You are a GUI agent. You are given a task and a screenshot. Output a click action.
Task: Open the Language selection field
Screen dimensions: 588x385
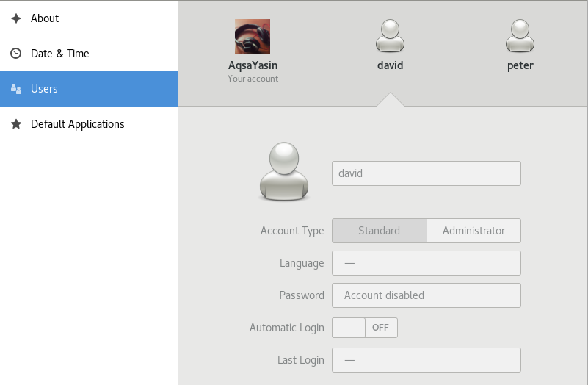pos(426,263)
